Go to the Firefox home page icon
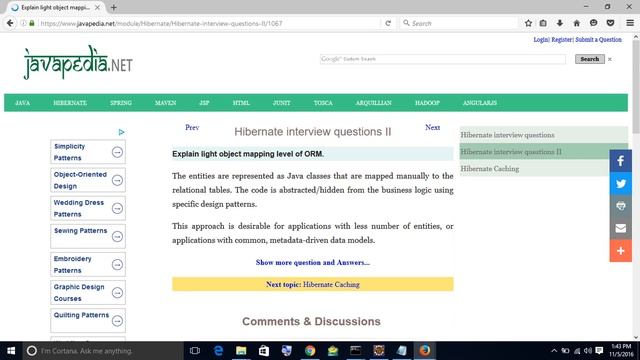Viewport: 640px width, 360px height. pyautogui.click(x=576, y=23)
